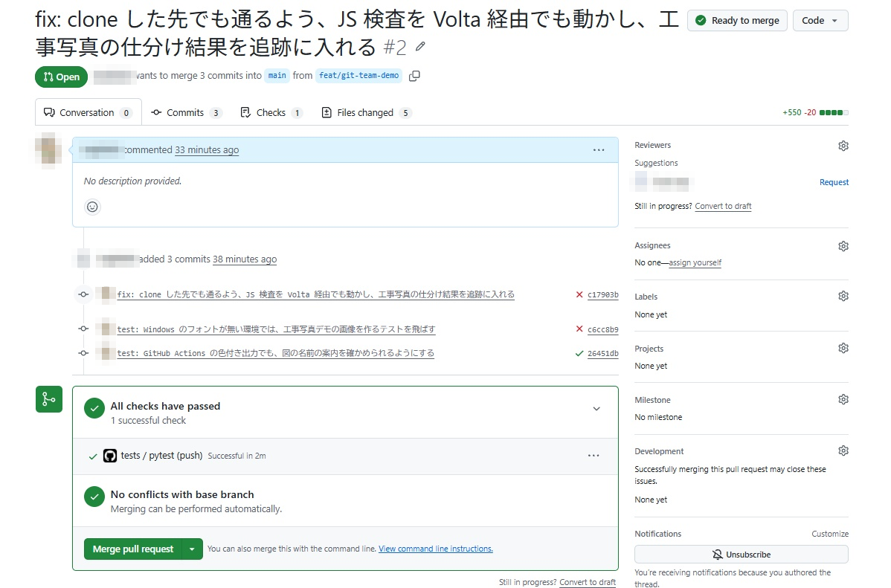Click the Unsubscribe notifications button
Image resolution: width=891 pixels, height=588 pixels.
(x=741, y=555)
